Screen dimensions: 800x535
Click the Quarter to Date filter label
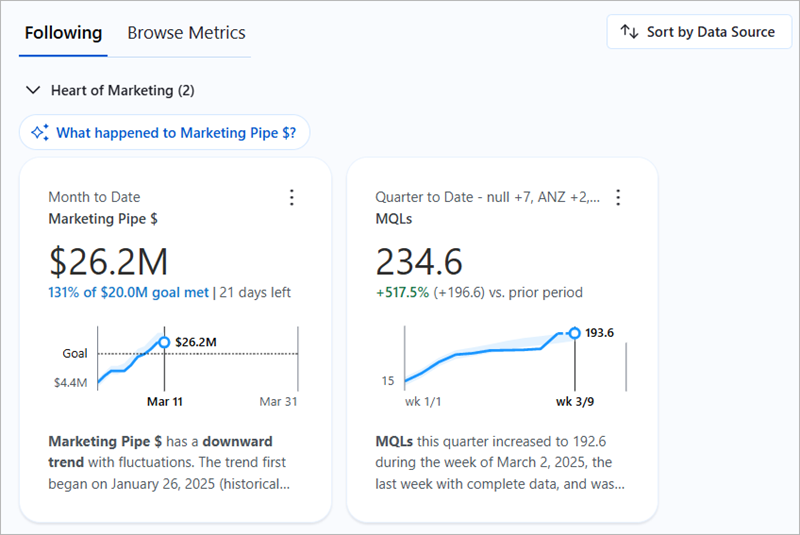487,197
